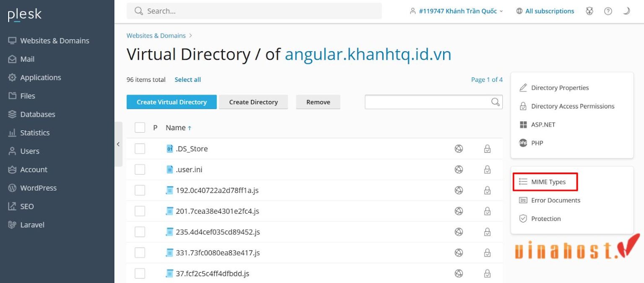Click permissions lock icon for .user.ini row

(487, 170)
